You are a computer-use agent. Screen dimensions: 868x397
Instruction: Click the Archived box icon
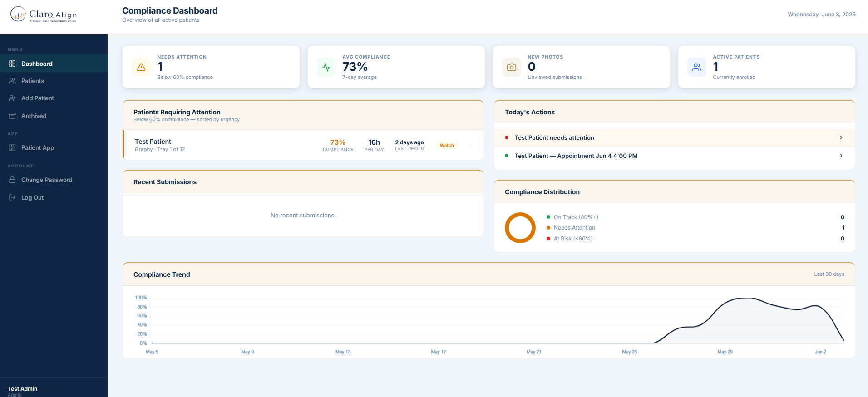pos(12,116)
